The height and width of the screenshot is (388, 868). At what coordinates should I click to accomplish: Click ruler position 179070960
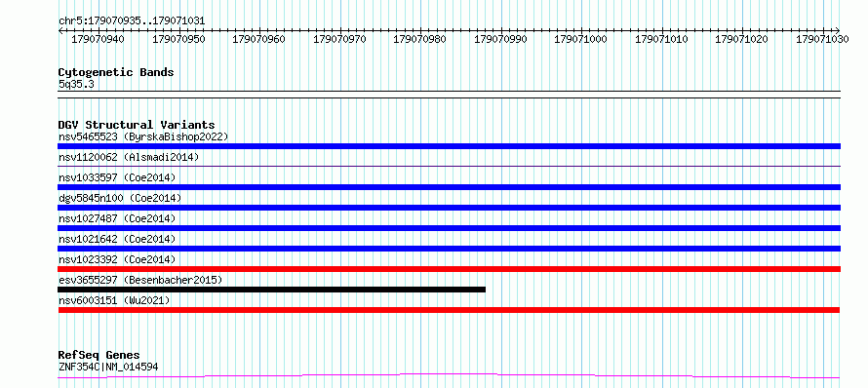tap(259, 39)
